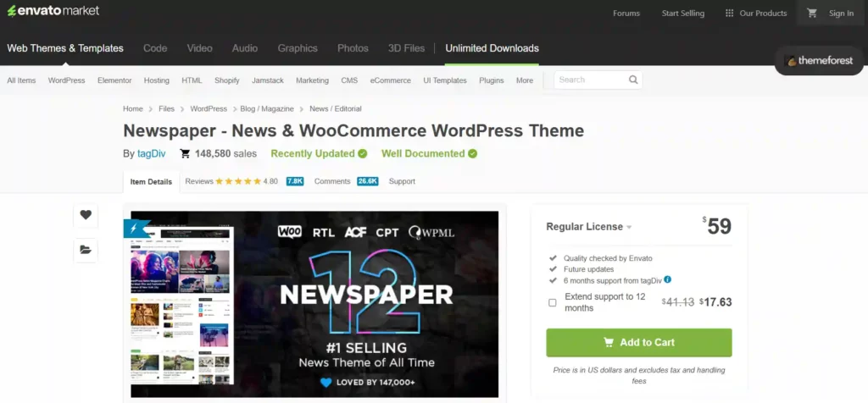Enable Extend support to 12 months checkbox
868x403 pixels.
(x=553, y=302)
